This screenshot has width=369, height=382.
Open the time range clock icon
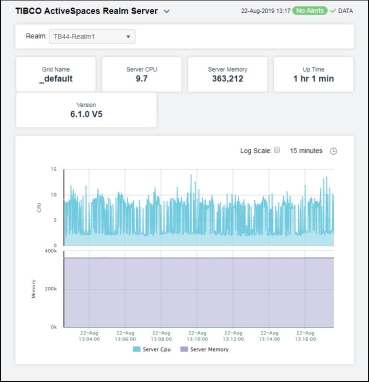pyautogui.click(x=333, y=151)
